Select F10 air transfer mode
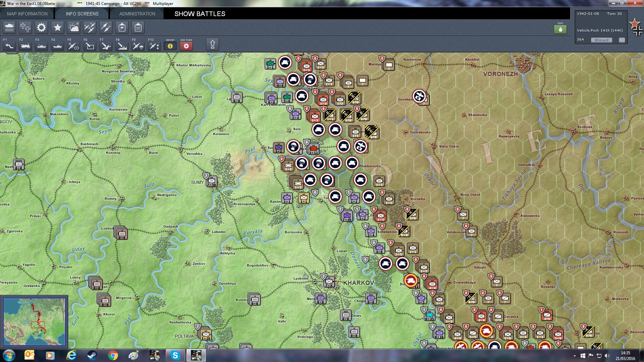This screenshot has width=644, height=362. (x=154, y=46)
